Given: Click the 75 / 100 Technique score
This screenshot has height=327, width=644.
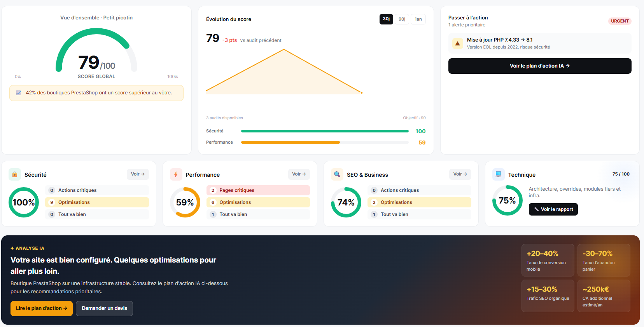Looking at the screenshot, I should (x=621, y=174).
